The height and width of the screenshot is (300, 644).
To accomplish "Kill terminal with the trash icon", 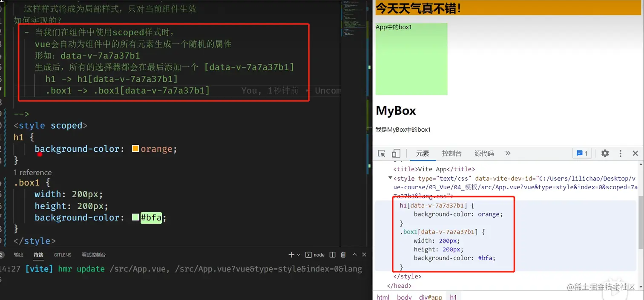I will (343, 255).
